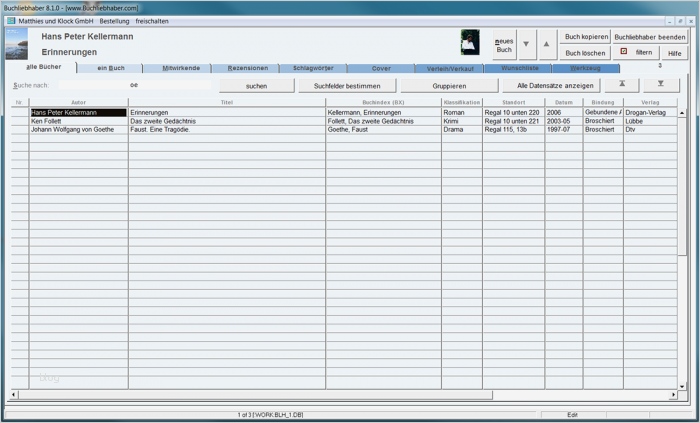Select the Ken Follett author cell
The height and width of the screenshot is (423, 700).
click(x=79, y=121)
